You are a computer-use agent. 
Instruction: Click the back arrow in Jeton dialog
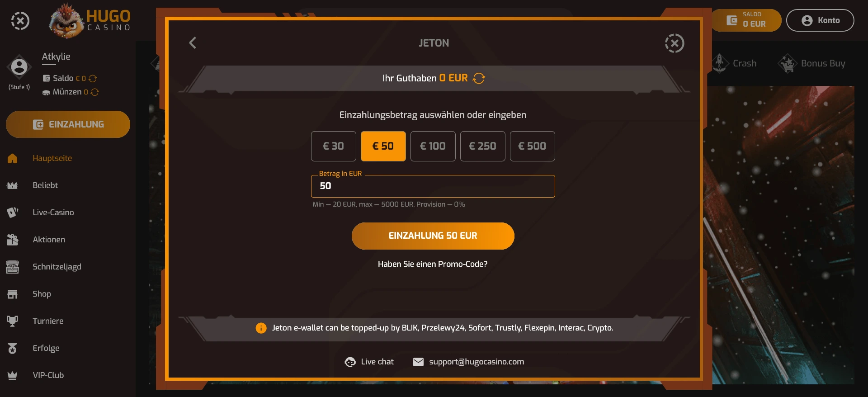click(x=193, y=43)
